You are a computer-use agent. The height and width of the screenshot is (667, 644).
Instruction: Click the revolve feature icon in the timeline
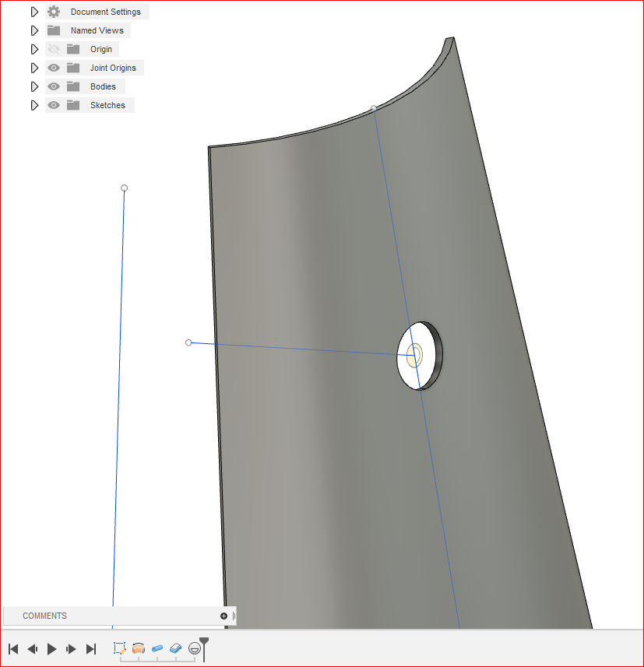(139, 648)
